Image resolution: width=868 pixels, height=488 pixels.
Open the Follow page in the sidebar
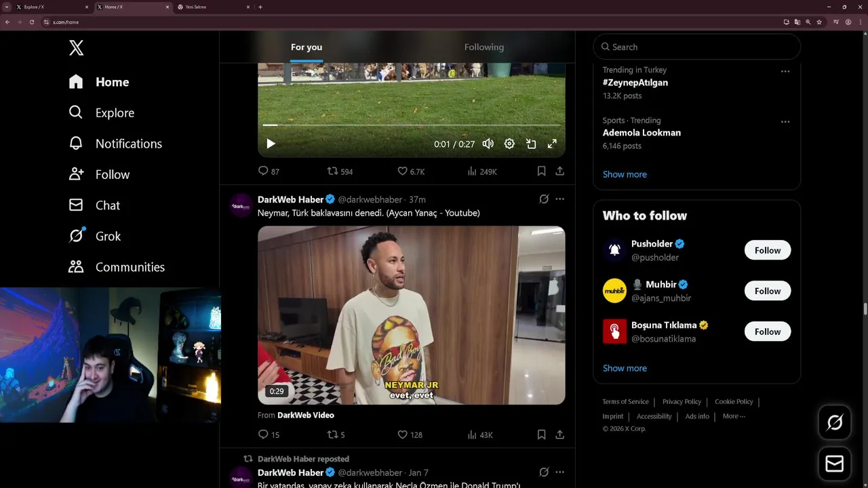(x=99, y=174)
